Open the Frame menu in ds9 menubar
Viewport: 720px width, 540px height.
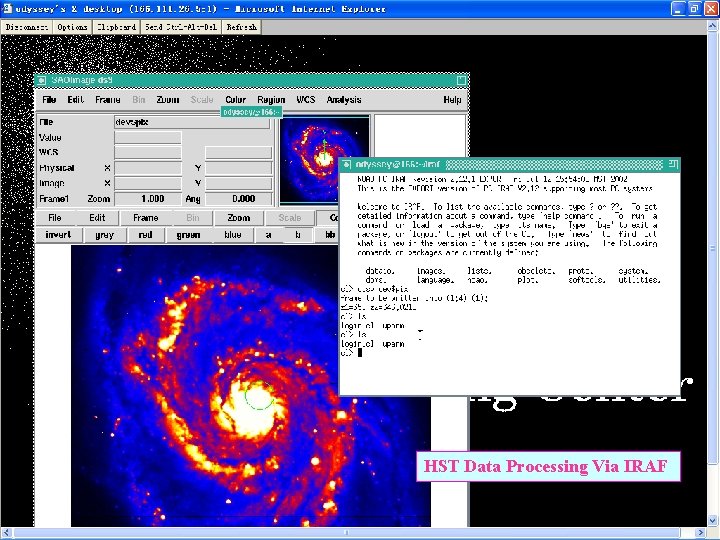pyautogui.click(x=108, y=100)
